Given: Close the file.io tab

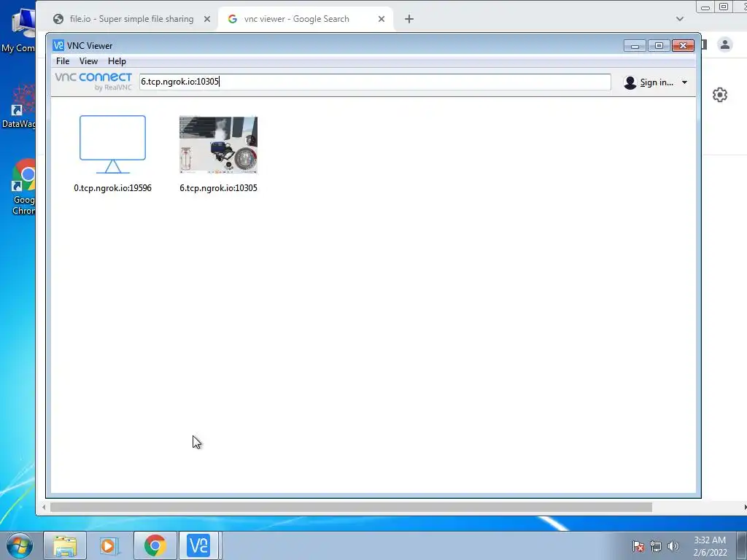Looking at the screenshot, I should (x=206, y=19).
